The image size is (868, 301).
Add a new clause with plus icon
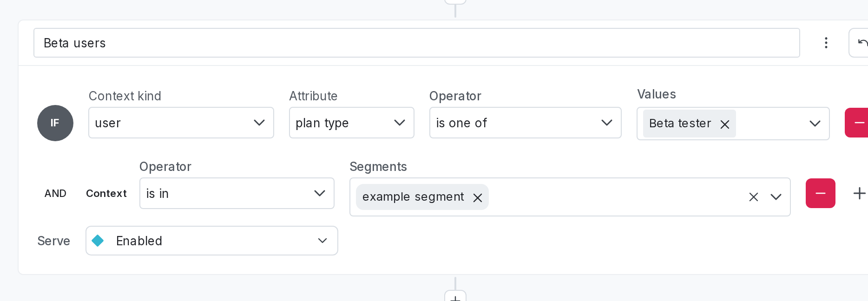(x=859, y=193)
